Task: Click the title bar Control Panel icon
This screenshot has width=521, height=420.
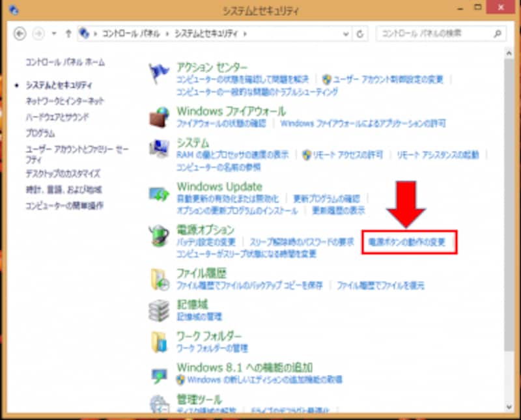Action: pyautogui.click(x=13, y=10)
